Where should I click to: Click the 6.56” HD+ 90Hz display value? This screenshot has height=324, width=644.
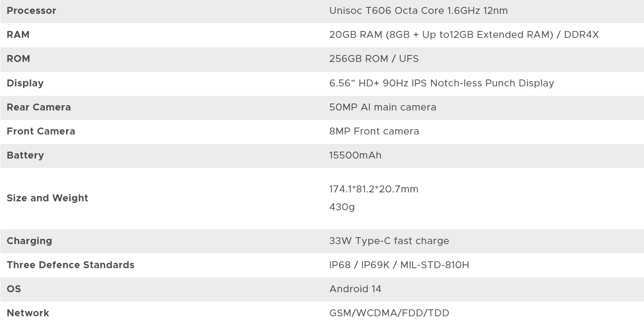(x=442, y=83)
